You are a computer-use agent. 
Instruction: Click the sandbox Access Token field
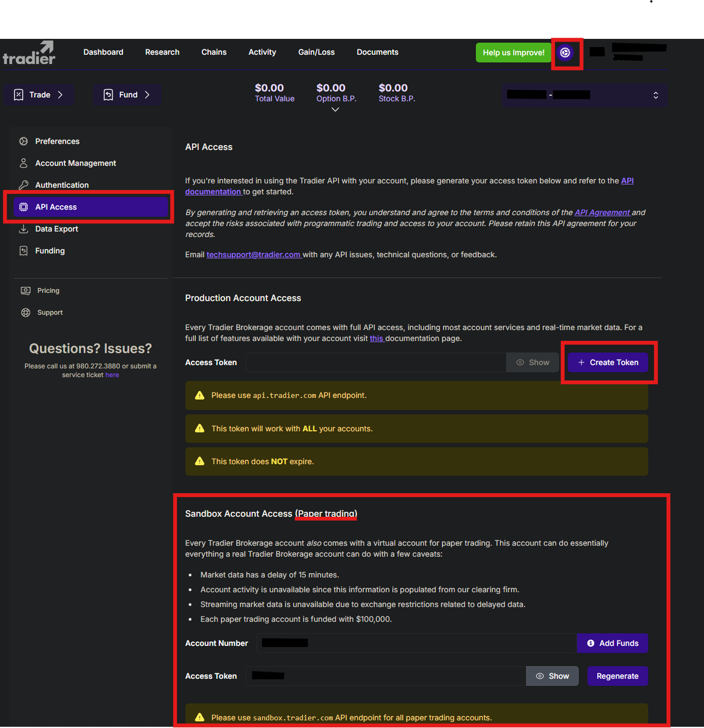click(386, 676)
